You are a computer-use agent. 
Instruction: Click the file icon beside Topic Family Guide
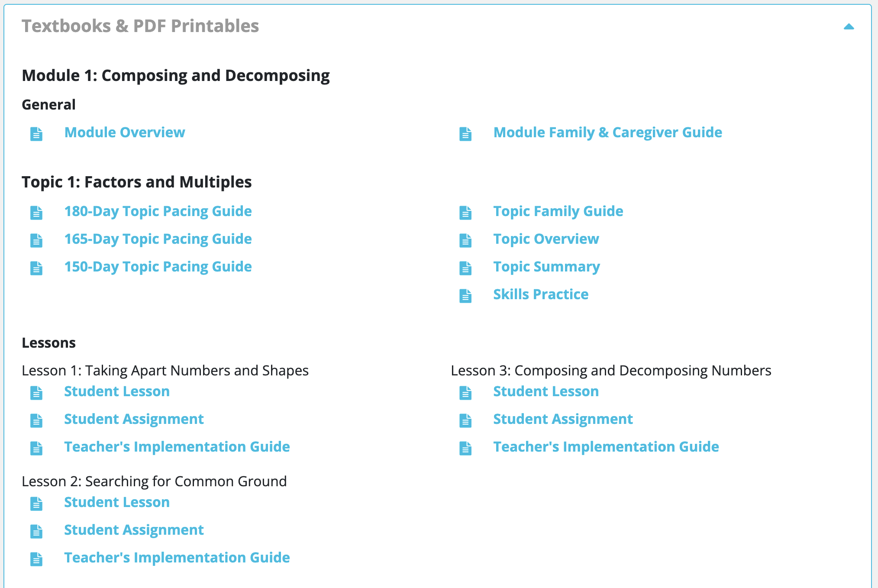465,213
